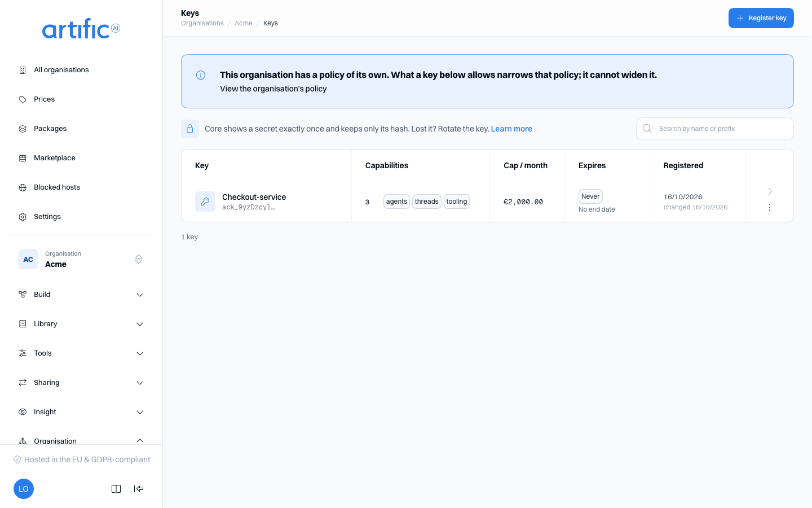The width and height of the screenshot is (812, 508).
Task: Click the Keys breadcrumb
Action: click(271, 23)
